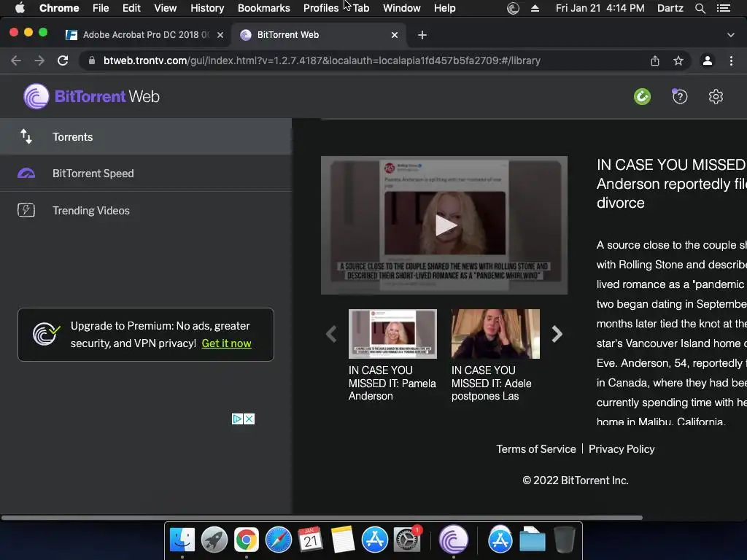
Task: Click the horizontal scrollbar at page bottom
Action: tap(322, 517)
